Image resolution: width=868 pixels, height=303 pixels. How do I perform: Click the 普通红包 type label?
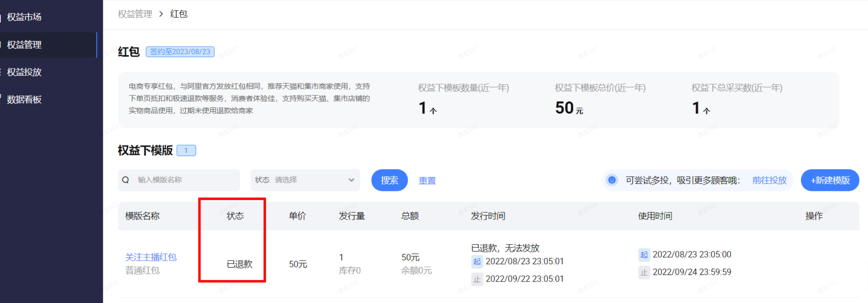tap(142, 271)
